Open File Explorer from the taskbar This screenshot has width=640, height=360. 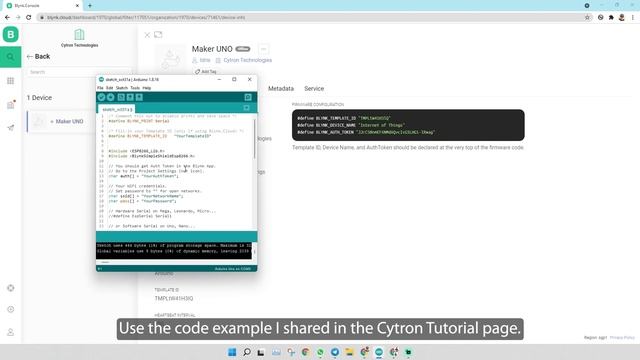coord(349,352)
